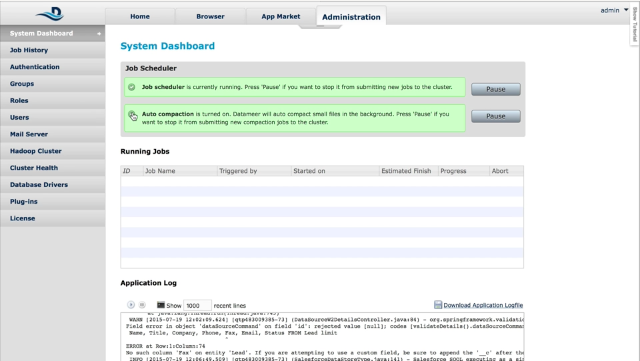This screenshot has height=361, width=640.
Task: Pause the Job scheduler
Action: (496, 89)
